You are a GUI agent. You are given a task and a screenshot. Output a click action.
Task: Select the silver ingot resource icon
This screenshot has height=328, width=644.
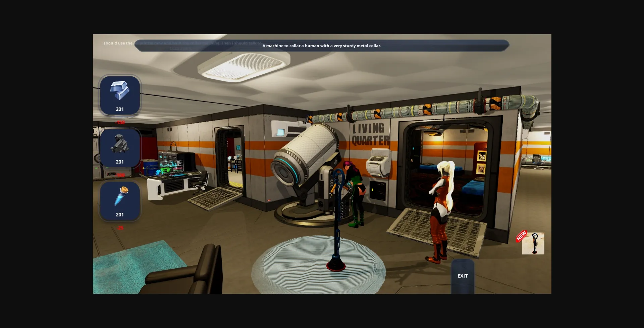pyautogui.click(x=120, y=95)
